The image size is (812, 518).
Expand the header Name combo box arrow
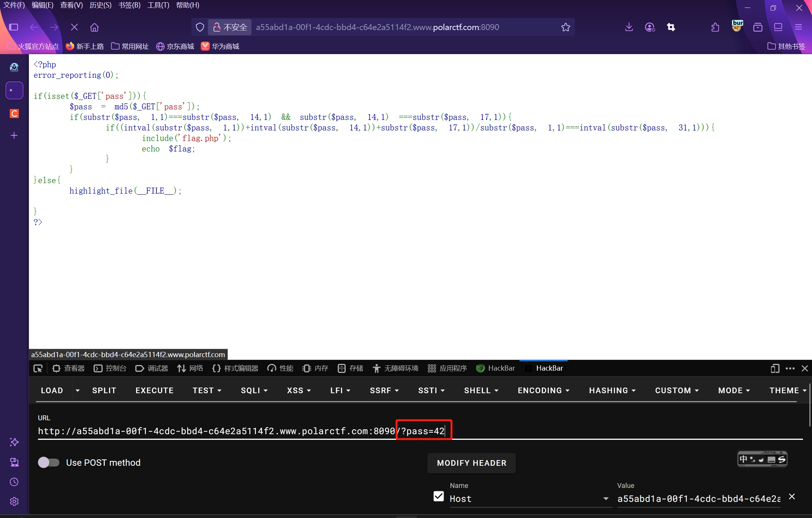point(606,499)
